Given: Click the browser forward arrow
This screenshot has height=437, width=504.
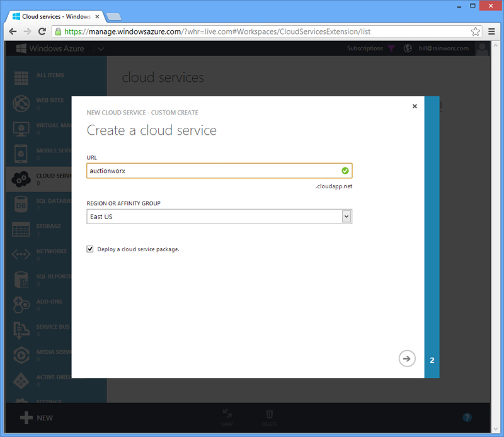Looking at the screenshot, I should click(27, 31).
